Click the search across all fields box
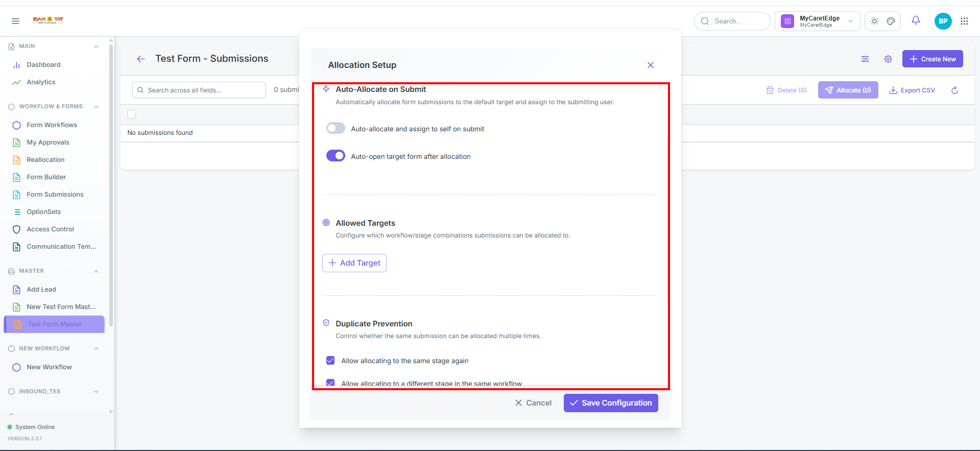Image resolution: width=980 pixels, height=451 pixels. 199,90
